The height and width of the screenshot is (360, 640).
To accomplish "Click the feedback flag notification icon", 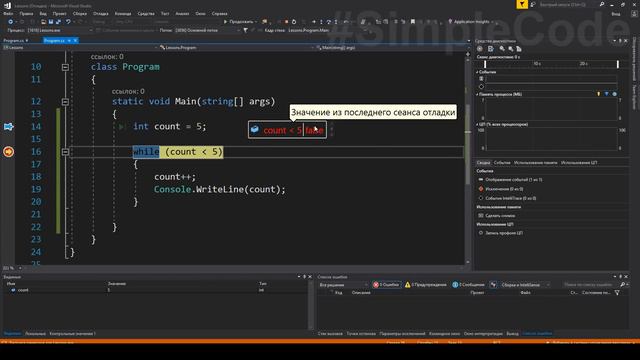I will (522, 4).
